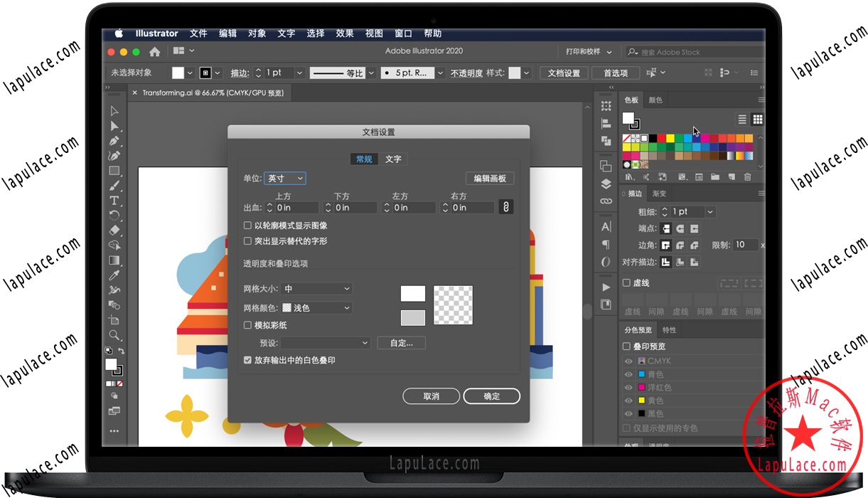This screenshot has height=498, width=868.
Task: Switch to the 渐变 panel tab
Action: (659, 194)
